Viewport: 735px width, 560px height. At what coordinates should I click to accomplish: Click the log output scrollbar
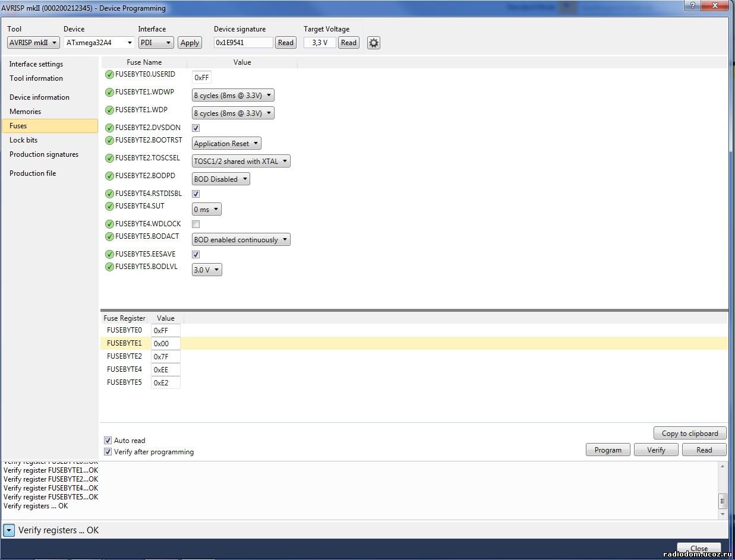pyautogui.click(x=723, y=491)
